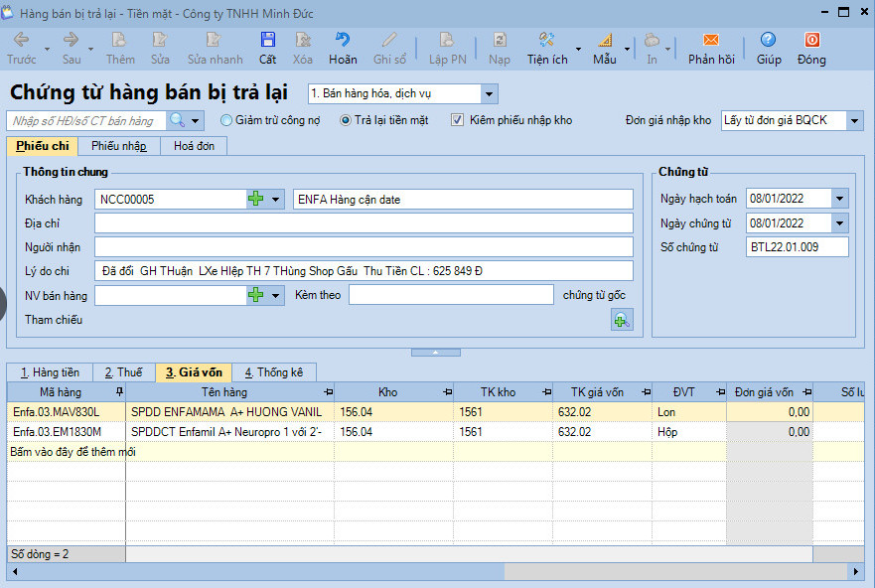Select Giảm trừ công nợ radio option

pos(226,120)
